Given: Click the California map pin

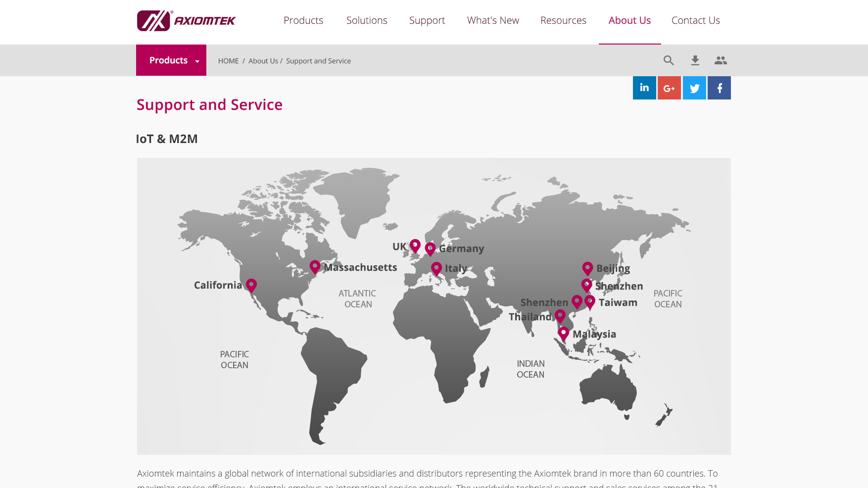Looking at the screenshot, I should (x=251, y=285).
